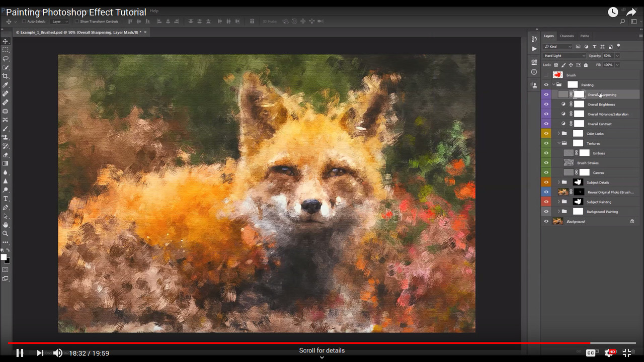This screenshot has width=644, height=362.
Task: Select the Crop tool
Action: [6, 76]
